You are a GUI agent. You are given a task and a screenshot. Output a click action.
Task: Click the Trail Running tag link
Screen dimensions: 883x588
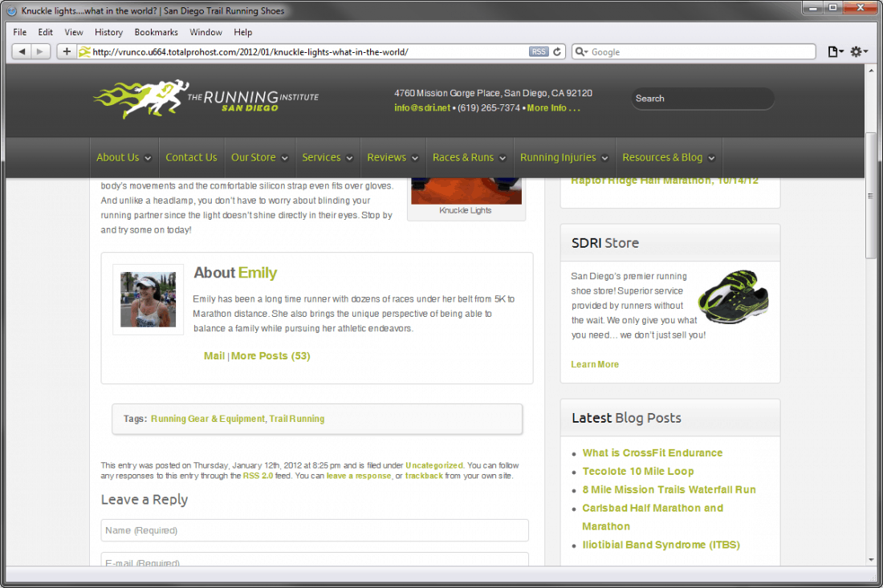[297, 419]
